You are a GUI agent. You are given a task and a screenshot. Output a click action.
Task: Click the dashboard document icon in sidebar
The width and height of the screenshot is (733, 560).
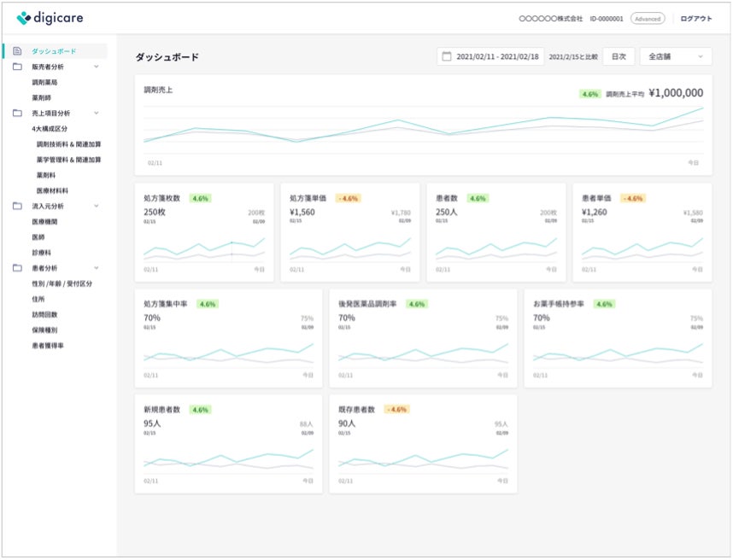point(17,51)
